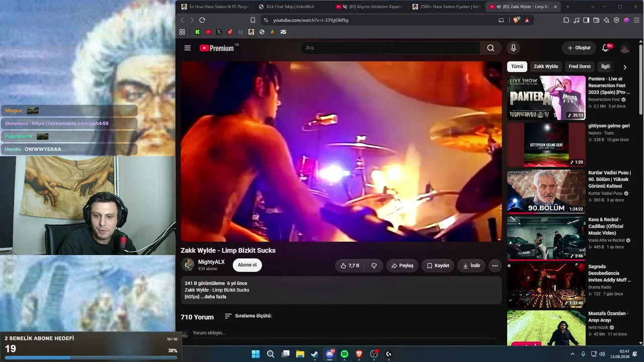This screenshot has width=644, height=362.
Task: Click the YouTube video player
Action: 341,151
